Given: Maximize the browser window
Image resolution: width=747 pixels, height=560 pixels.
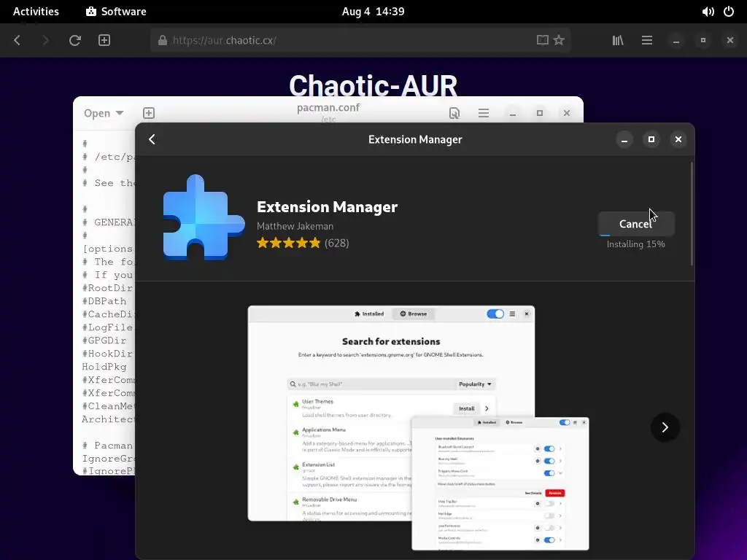Looking at the screenshot, I should pyautogui.click(x=703, y=41).
